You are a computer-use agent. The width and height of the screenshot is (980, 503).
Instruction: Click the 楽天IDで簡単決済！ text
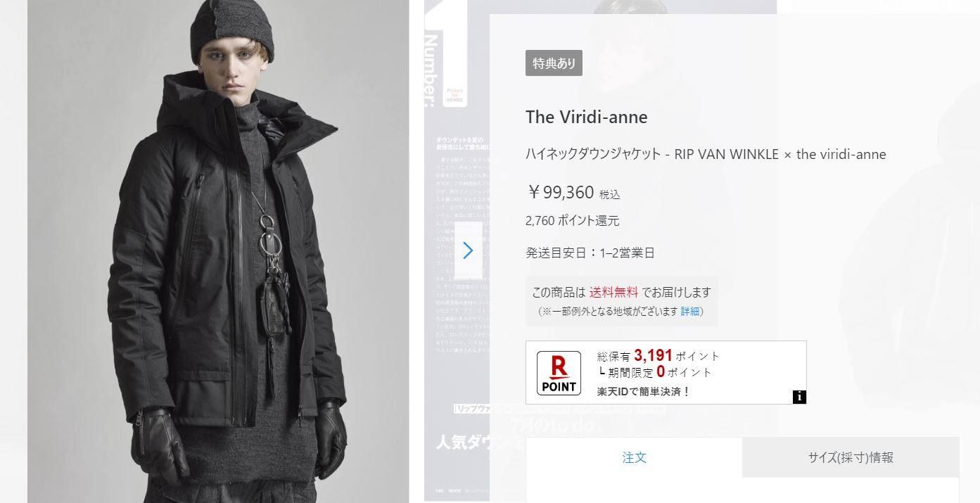point(644,391)
